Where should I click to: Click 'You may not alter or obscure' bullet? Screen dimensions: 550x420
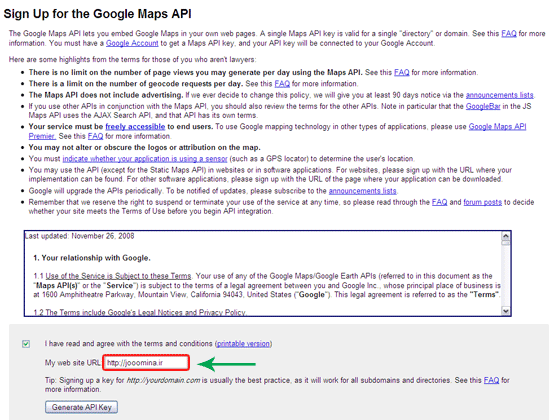145,147
